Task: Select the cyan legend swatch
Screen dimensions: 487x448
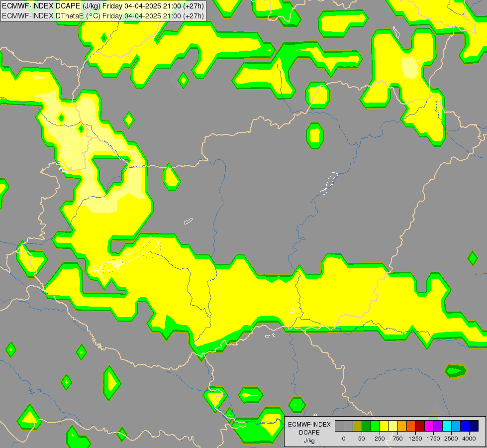Action: tap(447, 426)
